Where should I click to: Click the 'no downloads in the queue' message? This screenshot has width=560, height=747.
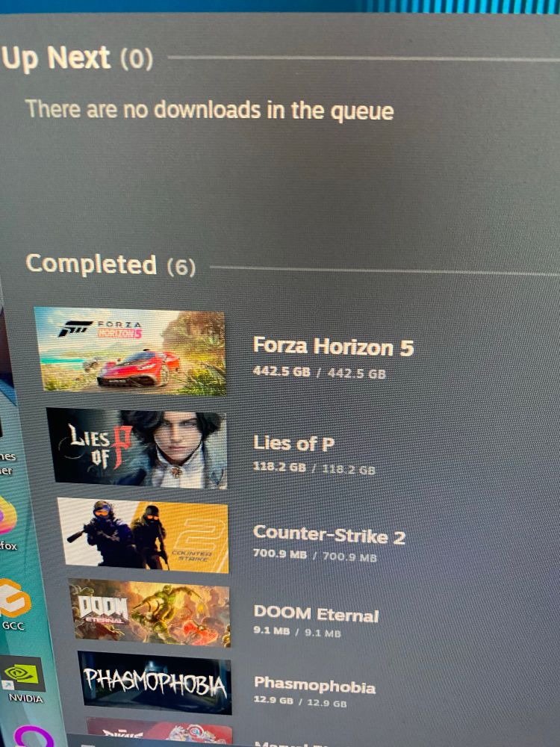210,110
